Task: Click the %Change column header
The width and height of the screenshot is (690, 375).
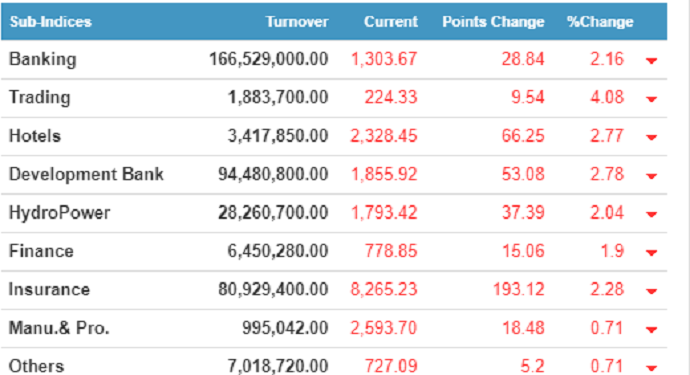Action: [x=600, y=22]
